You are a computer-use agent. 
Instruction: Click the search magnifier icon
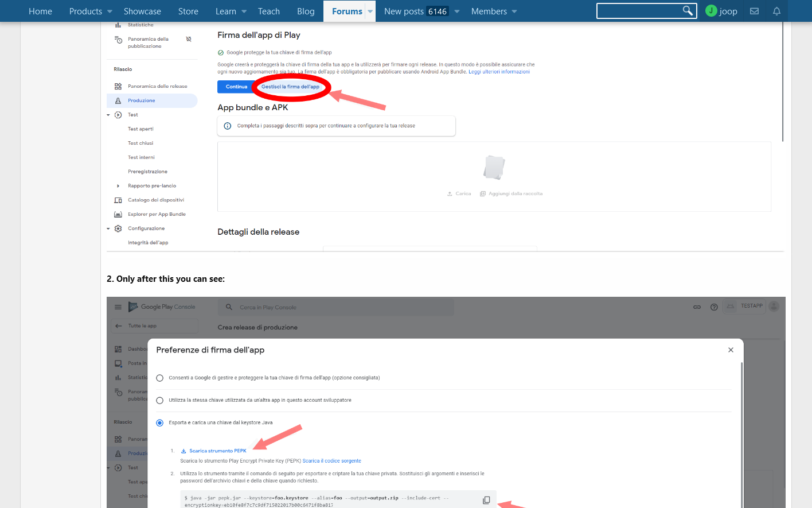(688, 10)
